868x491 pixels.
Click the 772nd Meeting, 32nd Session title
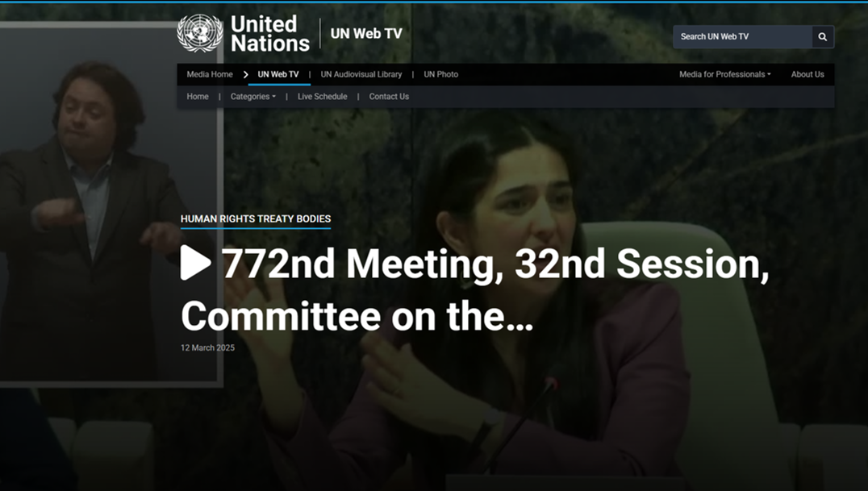(474, 290)
